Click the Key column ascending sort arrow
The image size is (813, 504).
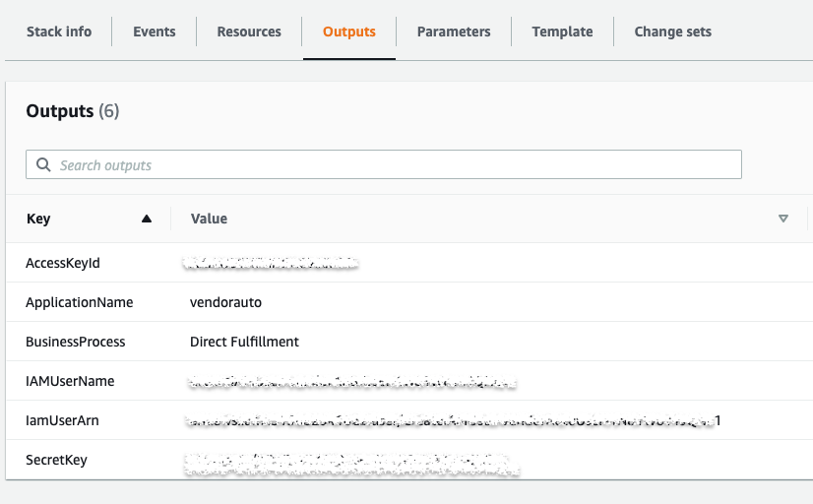click(147, 219)
